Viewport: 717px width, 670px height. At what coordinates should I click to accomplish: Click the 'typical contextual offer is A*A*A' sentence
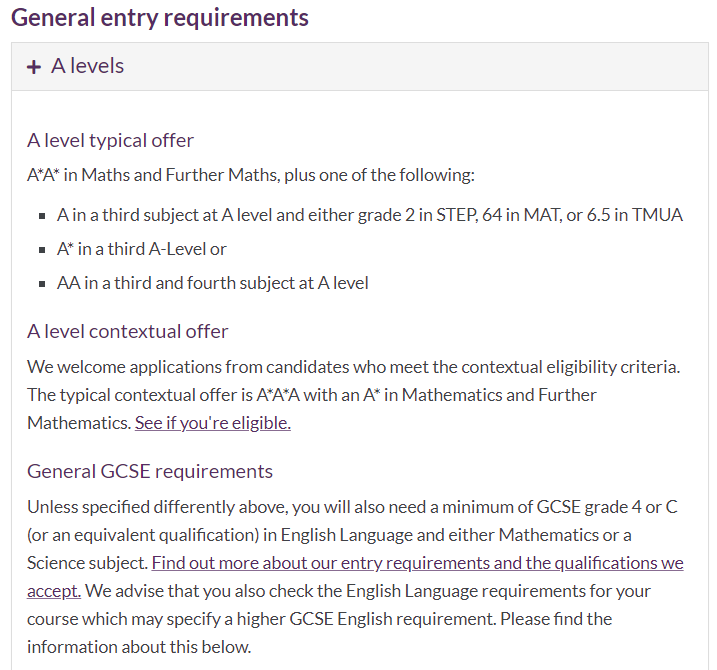tap(312, 395)
